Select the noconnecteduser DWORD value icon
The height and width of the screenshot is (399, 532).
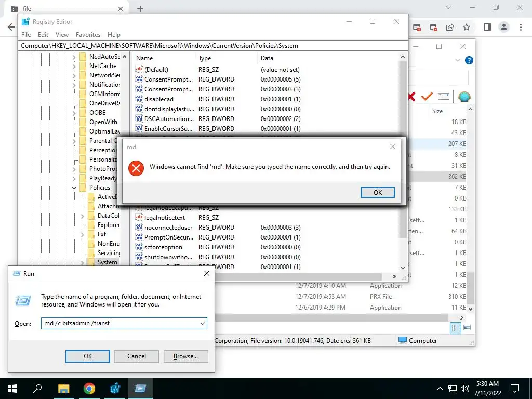coord(139,228)
